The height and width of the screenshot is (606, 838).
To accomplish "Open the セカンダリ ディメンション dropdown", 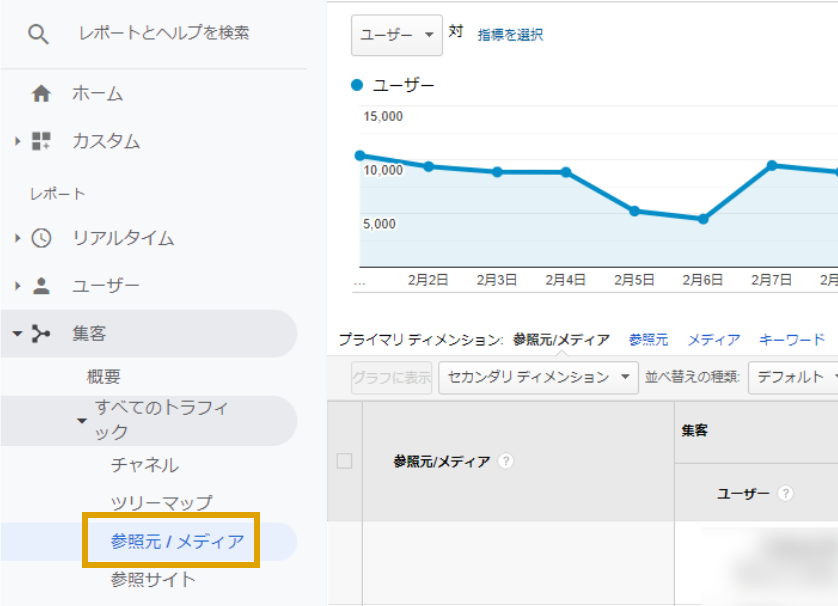I will [538, 377].
